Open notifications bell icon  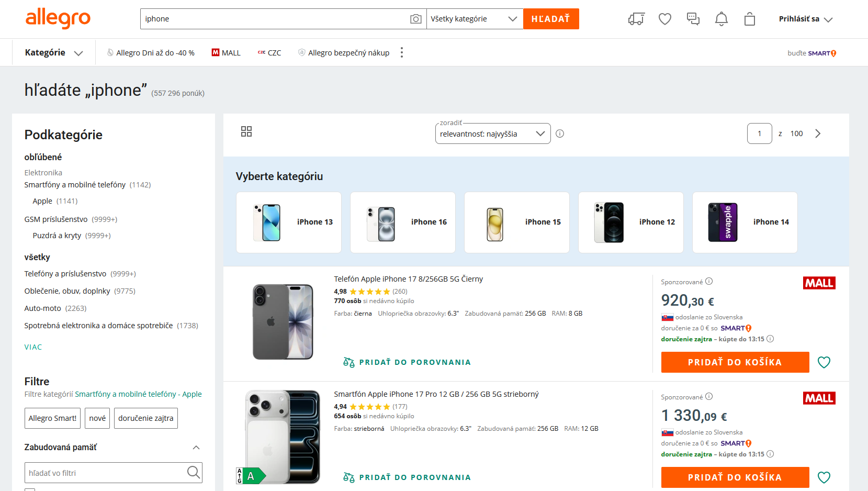click(x=722, y=19)
